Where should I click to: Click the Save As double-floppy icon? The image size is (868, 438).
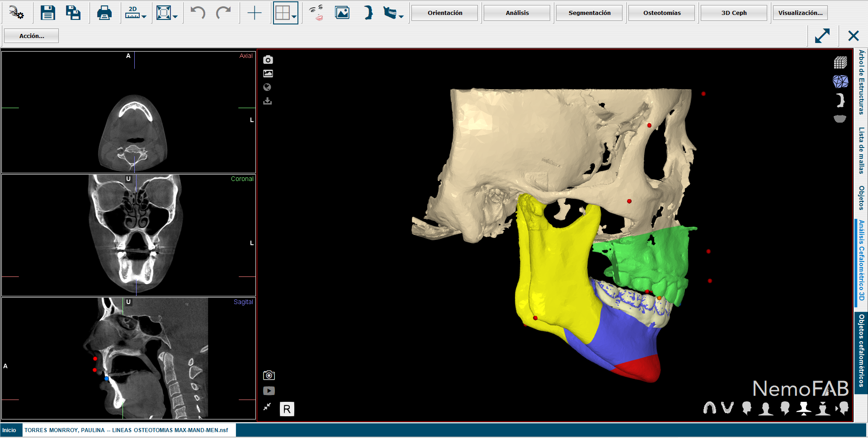(73, 13)
